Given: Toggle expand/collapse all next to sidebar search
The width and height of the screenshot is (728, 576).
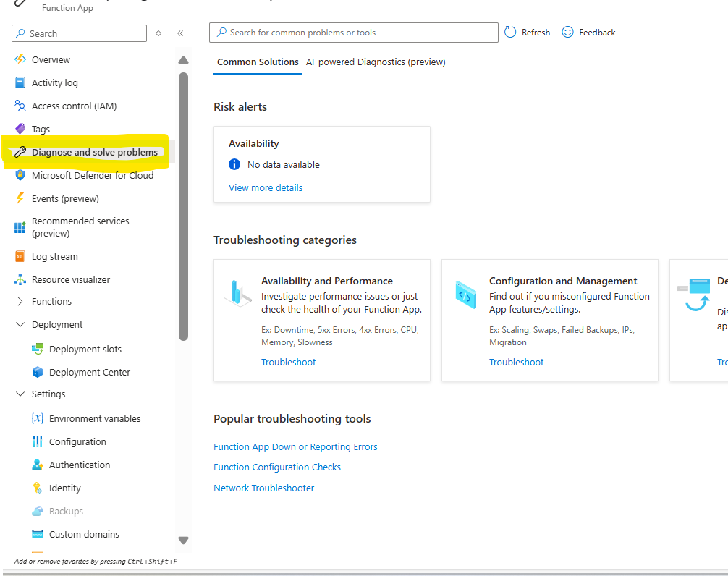Looking at the screenshot, I should [158, 33].
